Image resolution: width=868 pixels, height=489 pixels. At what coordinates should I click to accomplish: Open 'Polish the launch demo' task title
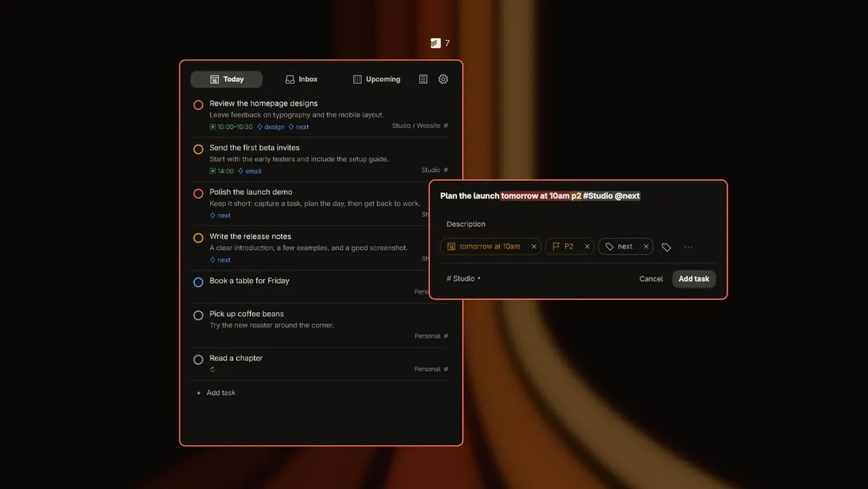point(251,192)
